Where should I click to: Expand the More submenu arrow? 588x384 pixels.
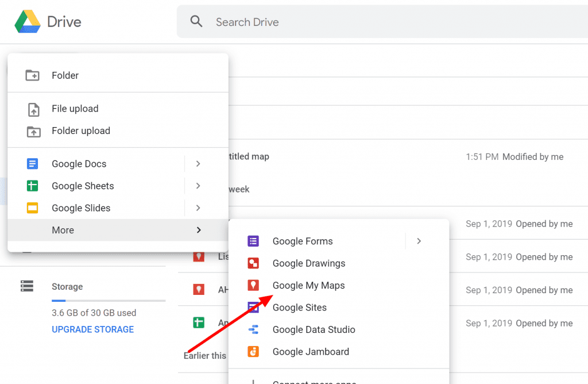point(199,230)
